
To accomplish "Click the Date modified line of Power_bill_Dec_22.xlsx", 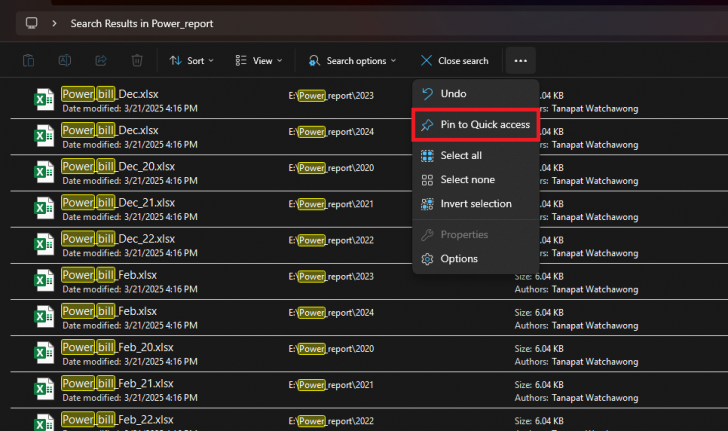I will click(x=130, y=253).
